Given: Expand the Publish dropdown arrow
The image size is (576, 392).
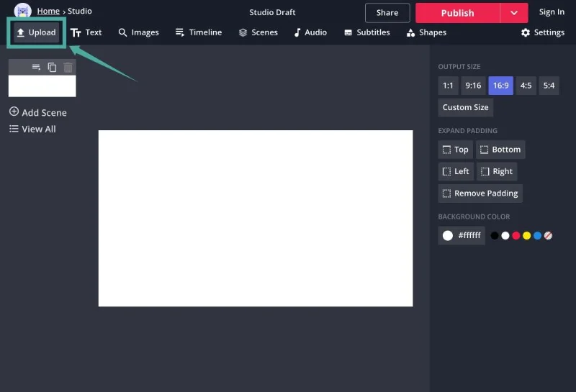Looking at the screenshot, I should tap(514, 12).
